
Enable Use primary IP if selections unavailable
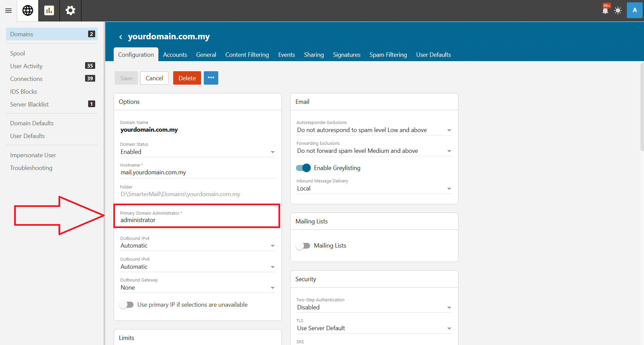coord(126,305)
